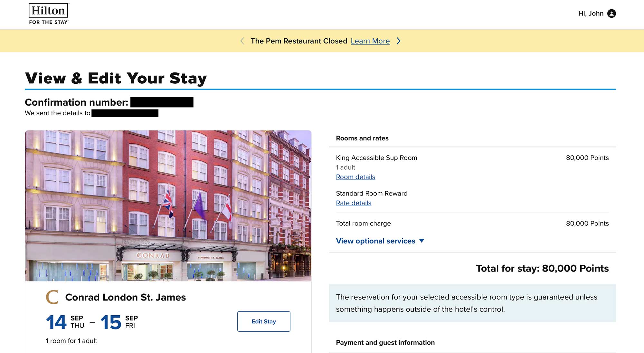Click the Conrad hotel exterior photo
The width and height of the screenshot is (644, 353).
[x=168, y=206]
